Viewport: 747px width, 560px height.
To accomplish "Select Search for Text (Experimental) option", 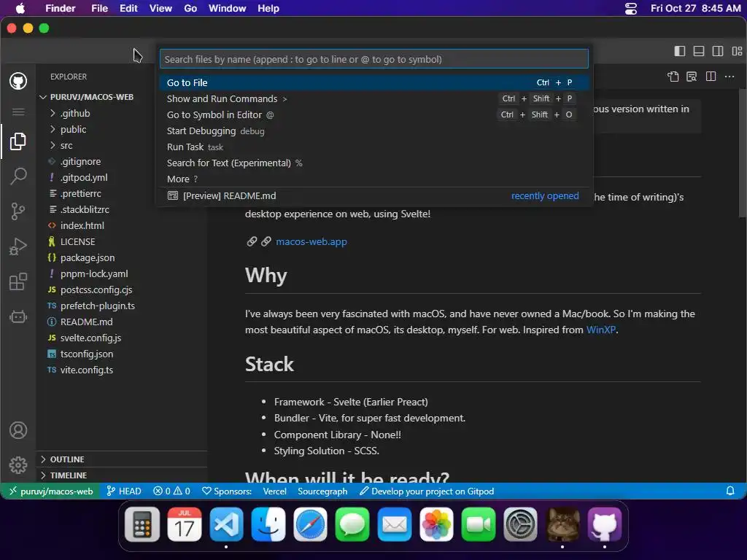I will tap(374, 163).
